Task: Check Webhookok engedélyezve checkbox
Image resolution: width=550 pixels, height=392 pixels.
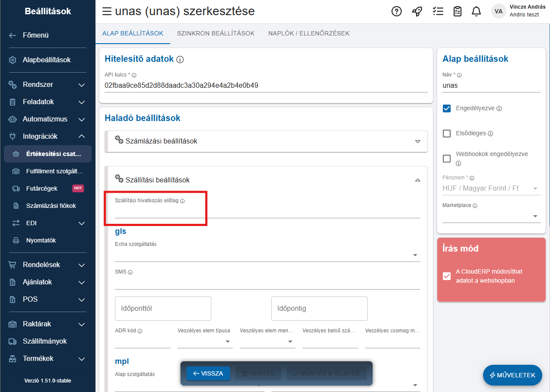Action: coord(447,159)
